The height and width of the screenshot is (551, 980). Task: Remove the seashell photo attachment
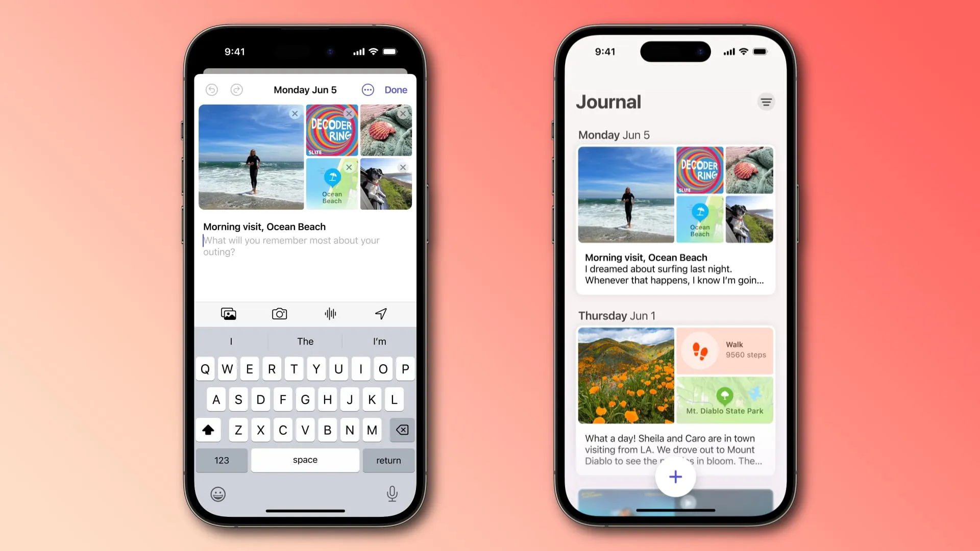point(403,113)
